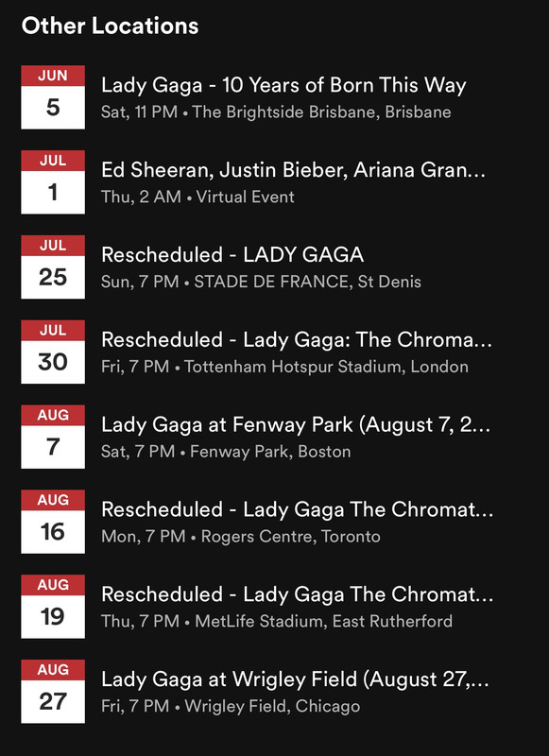Open the JUN 5 calendar date icon
Screen dimensions: 549x756
click(53, 97)
